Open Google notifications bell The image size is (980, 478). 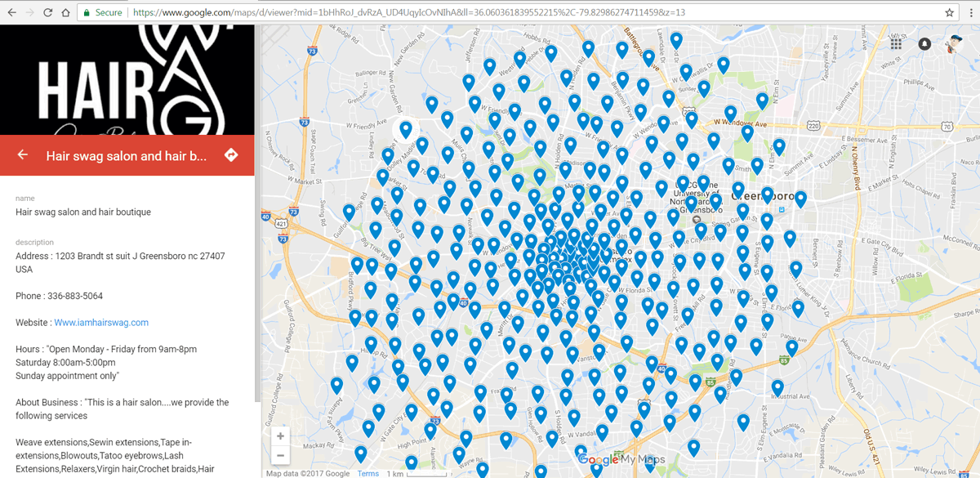[924, 43]
